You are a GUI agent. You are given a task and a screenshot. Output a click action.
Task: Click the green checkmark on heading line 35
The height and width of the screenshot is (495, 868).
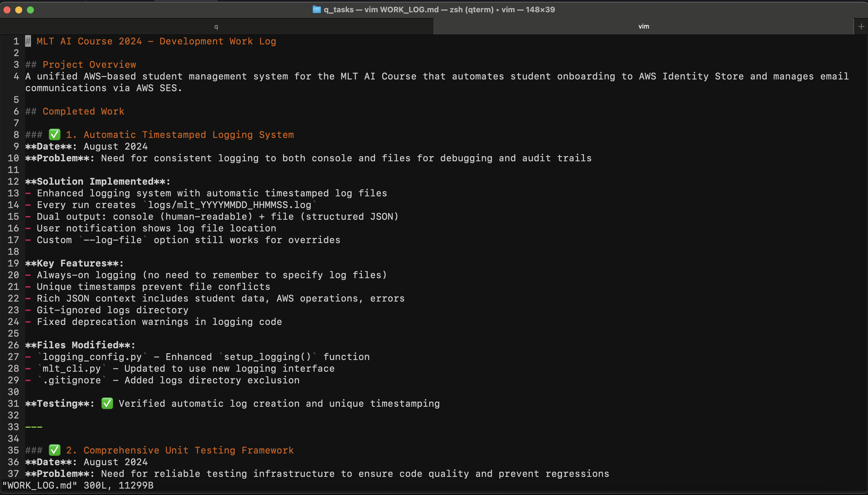coord(54,450)
